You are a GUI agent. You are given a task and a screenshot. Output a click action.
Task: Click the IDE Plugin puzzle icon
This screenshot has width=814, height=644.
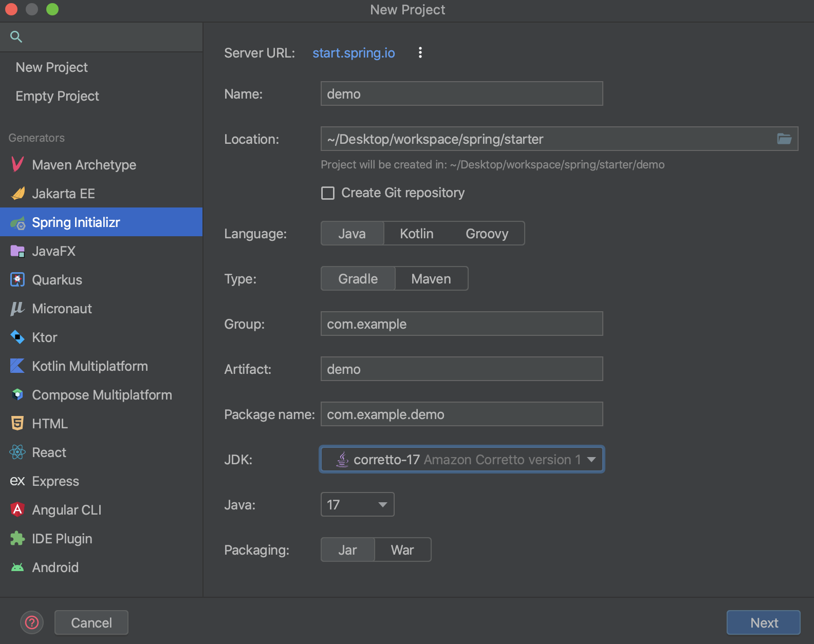point(17,538)
